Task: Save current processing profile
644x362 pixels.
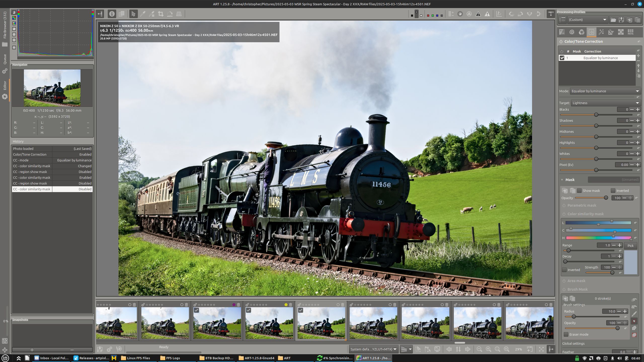Action: (x=621, y=20)
